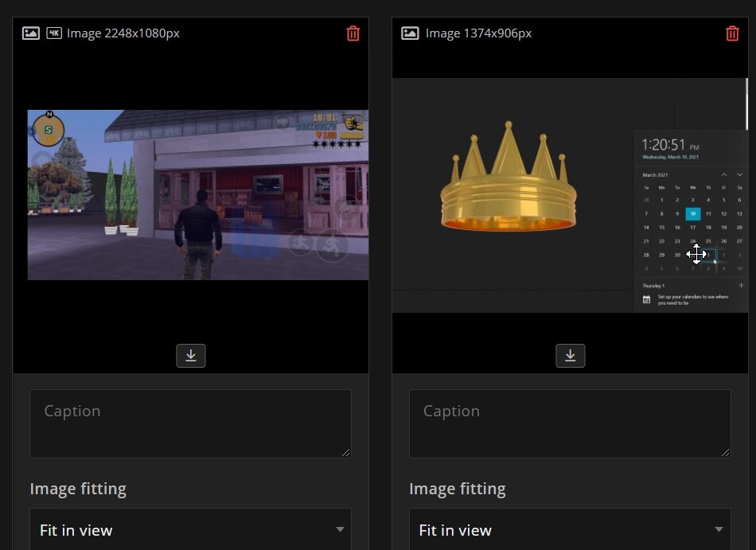Click the resize grip of the left Caption box
The image size is (756, 550).
(345, 452)
